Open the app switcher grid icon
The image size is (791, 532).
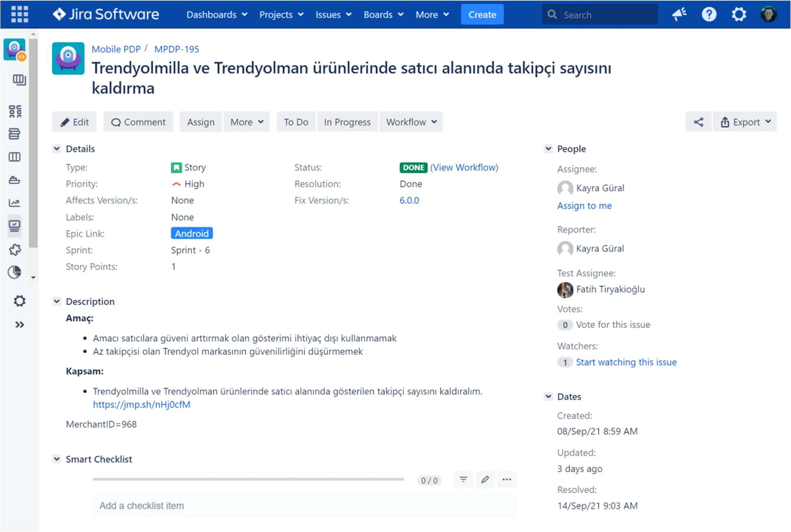[19, 15]
